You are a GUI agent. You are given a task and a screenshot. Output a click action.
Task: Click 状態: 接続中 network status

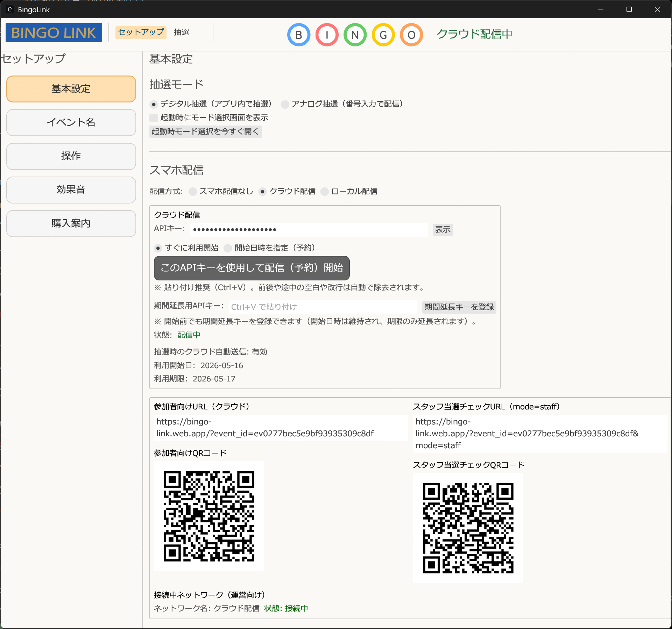tap(286, 608)
